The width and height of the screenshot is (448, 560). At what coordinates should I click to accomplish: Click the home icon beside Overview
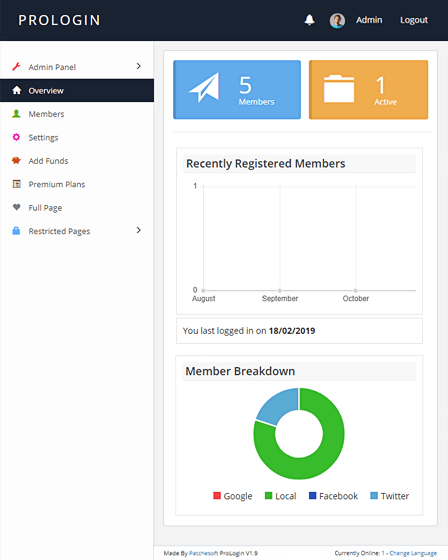16,90
